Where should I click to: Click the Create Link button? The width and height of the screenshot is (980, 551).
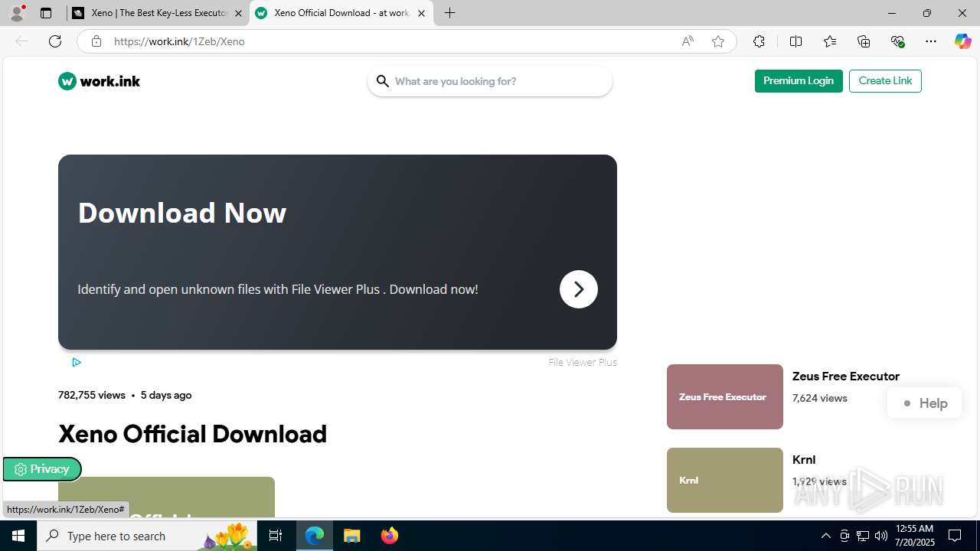click(x=885, y=81)
